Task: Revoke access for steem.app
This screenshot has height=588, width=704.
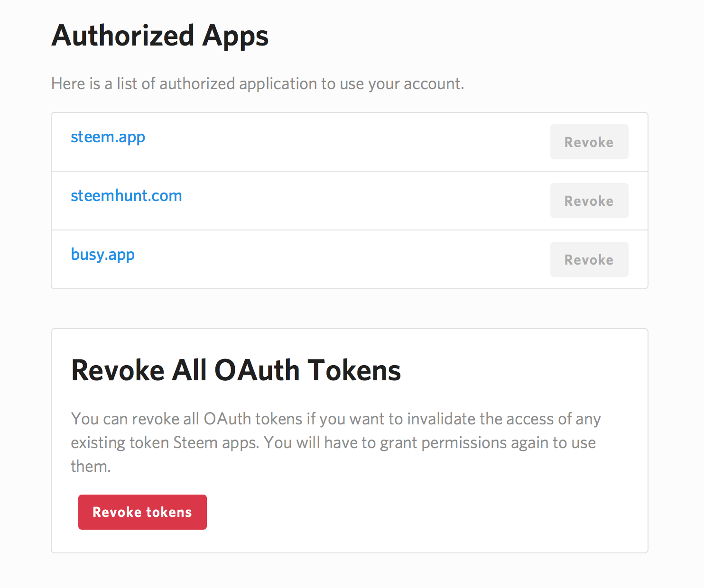Action: 589,142
